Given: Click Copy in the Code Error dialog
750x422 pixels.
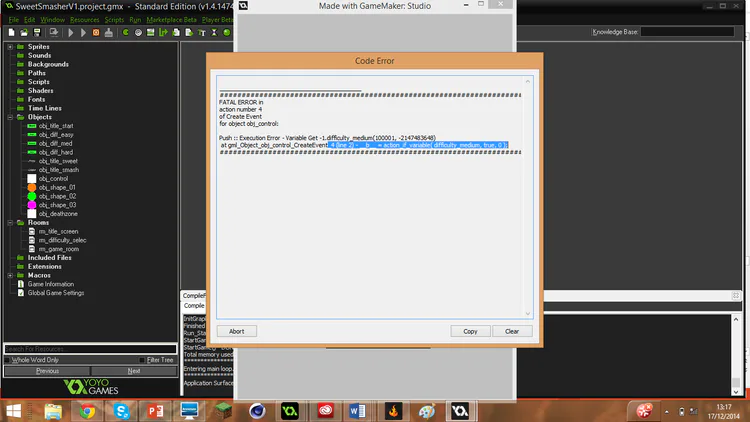Looking at the screenshot, I should (470, 331).
